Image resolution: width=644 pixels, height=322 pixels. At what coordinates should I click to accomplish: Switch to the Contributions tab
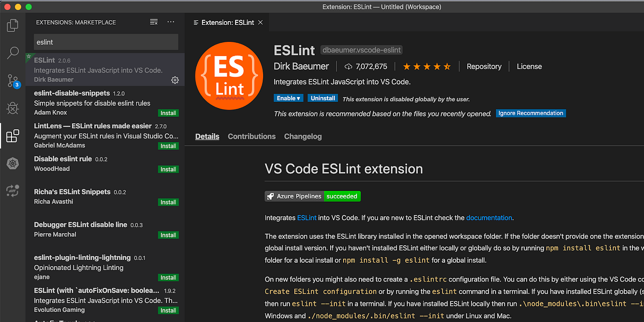pos(252,137)
